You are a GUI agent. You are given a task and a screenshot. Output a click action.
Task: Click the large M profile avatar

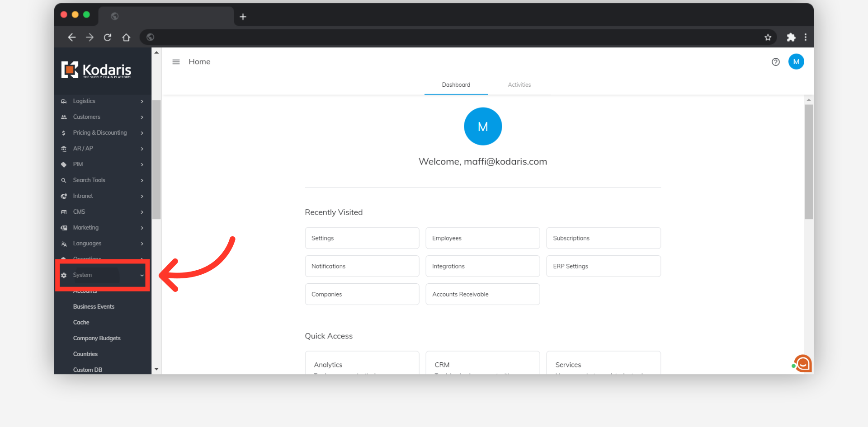pyautogui.click(x=483, y=127)
